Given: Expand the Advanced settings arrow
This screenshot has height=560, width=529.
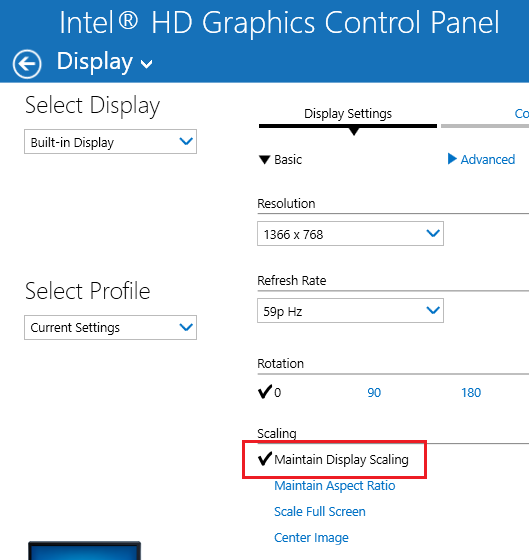Looking at the screenshot, I should point(452,159).
